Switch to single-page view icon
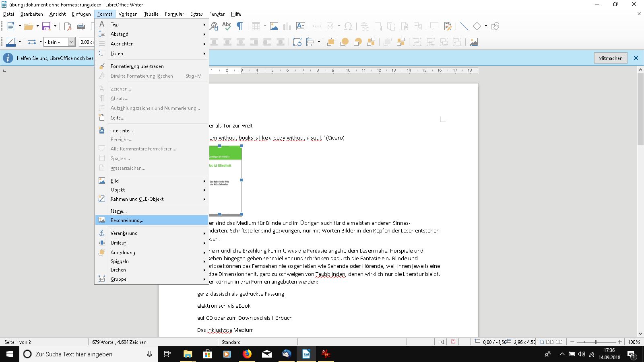644x362 pixels. tap(542, 342)
